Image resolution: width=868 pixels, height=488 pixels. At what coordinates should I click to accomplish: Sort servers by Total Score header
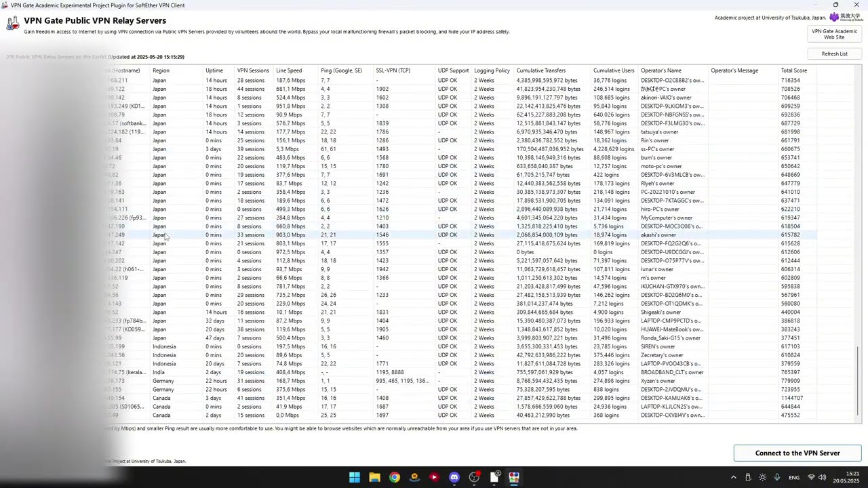tap(797, 70)
